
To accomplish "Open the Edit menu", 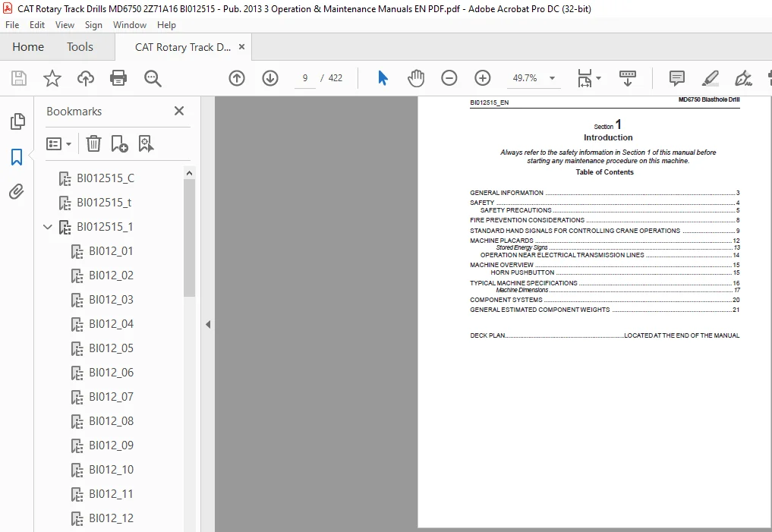I will pyautogui.click(x=37, y=25).
